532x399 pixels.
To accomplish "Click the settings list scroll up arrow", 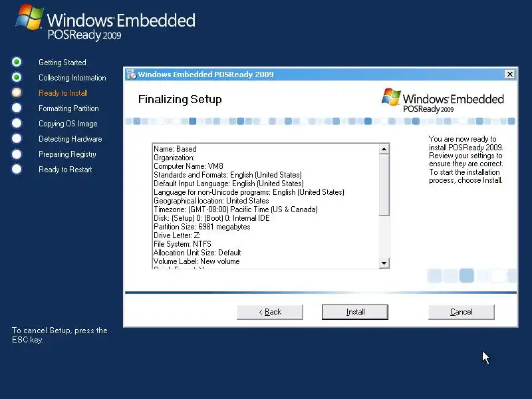I will [x=384, y=149].
